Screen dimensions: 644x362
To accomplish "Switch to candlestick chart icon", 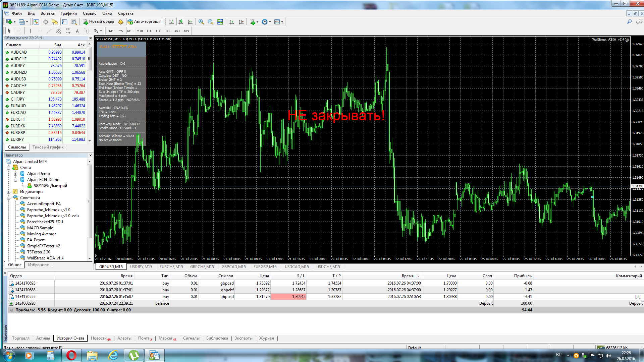I will click(181, 22).
